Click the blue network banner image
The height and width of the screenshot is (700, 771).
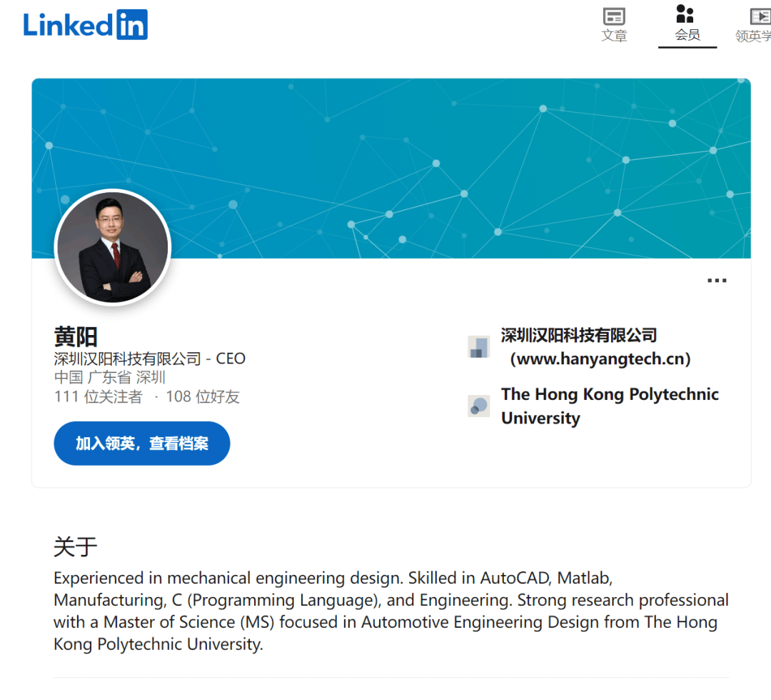click(x=391, y=169)
